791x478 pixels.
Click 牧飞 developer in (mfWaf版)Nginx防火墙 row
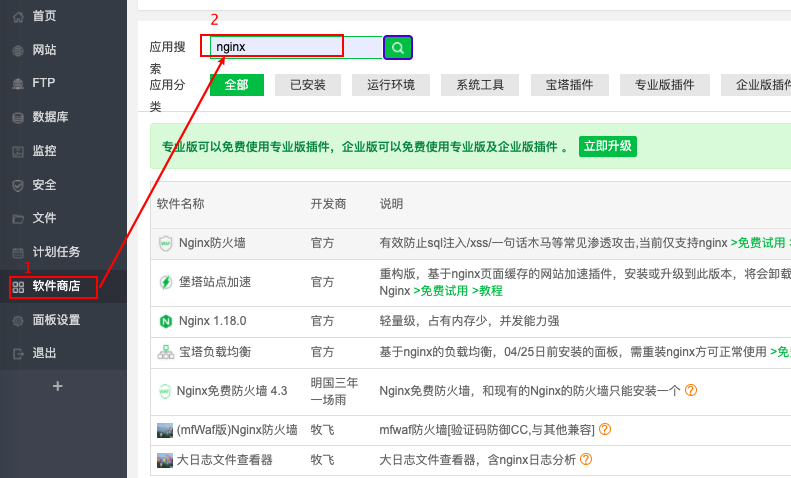(322, 430)
